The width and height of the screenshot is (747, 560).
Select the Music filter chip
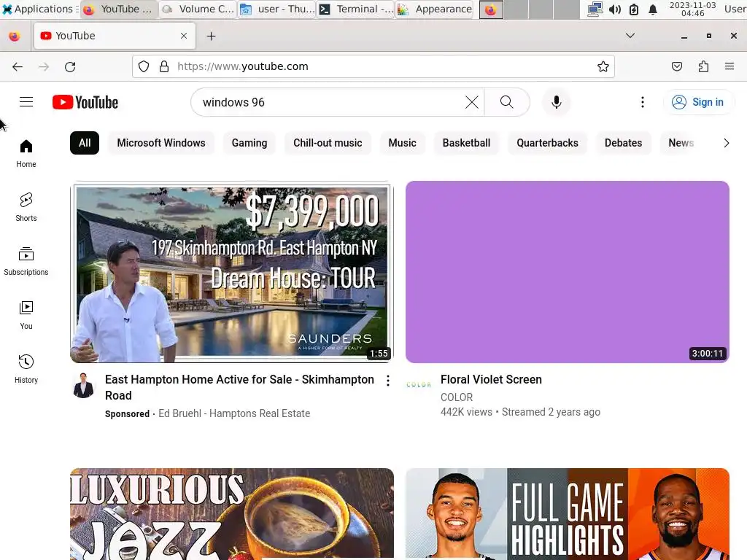pyautogui.click(x=402, y=143)
